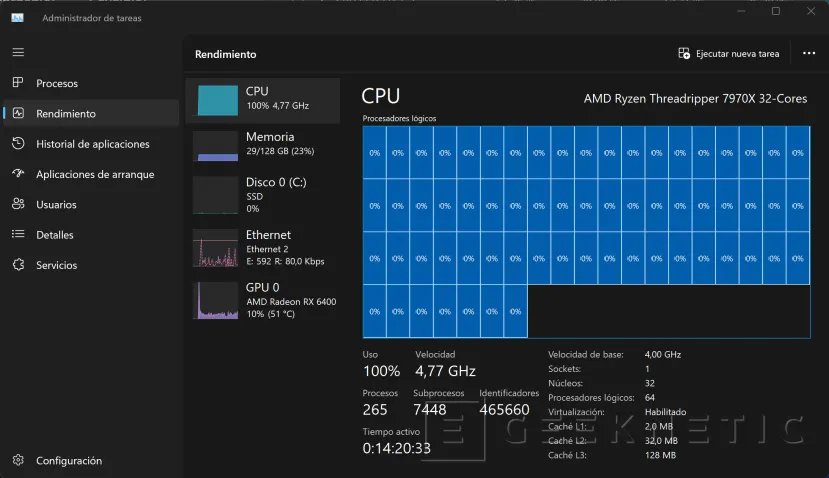829x478 pixels.
Task: Click the Servicios puzzle icon
Action: tap(18, 264)
